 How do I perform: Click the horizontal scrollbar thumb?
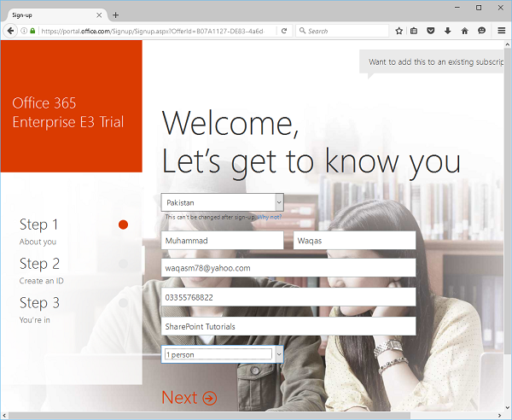pyautogui.click(x=209, y=416)
